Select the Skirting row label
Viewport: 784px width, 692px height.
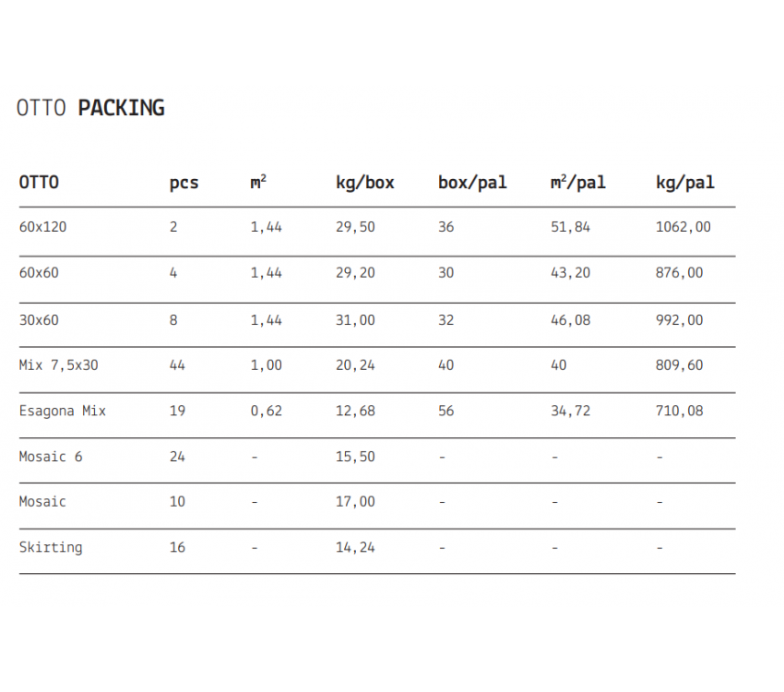[x=51, y=548]
